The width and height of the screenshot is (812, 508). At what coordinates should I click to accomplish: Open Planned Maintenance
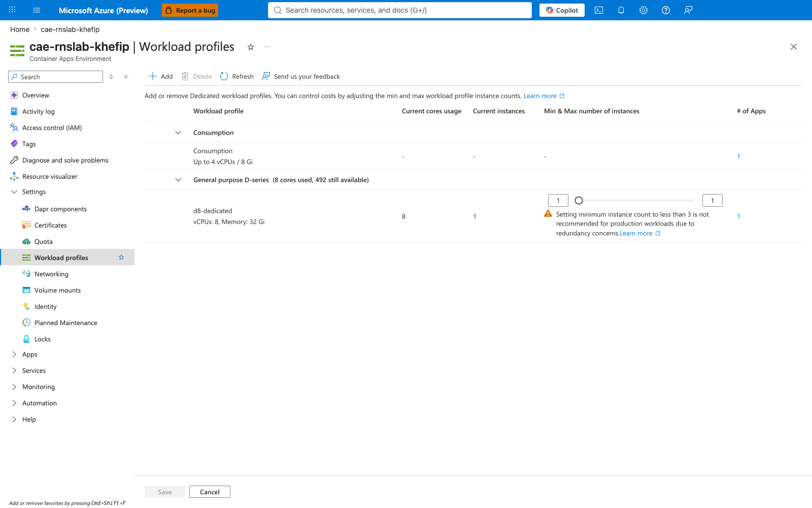click(67, 323)
